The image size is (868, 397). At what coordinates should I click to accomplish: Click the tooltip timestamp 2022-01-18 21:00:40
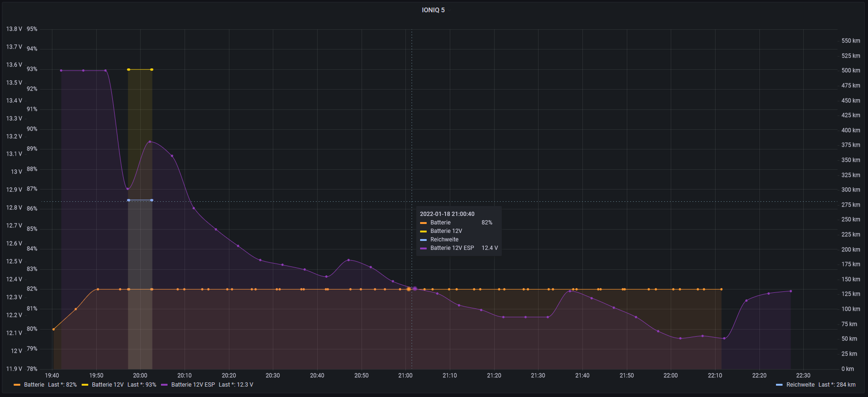447,214
